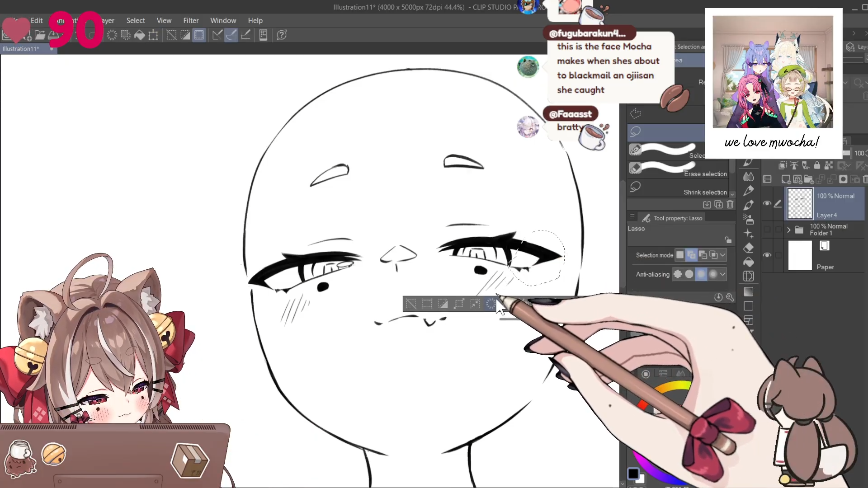Show Folder 1 via its visibility box

pos(767,230)
